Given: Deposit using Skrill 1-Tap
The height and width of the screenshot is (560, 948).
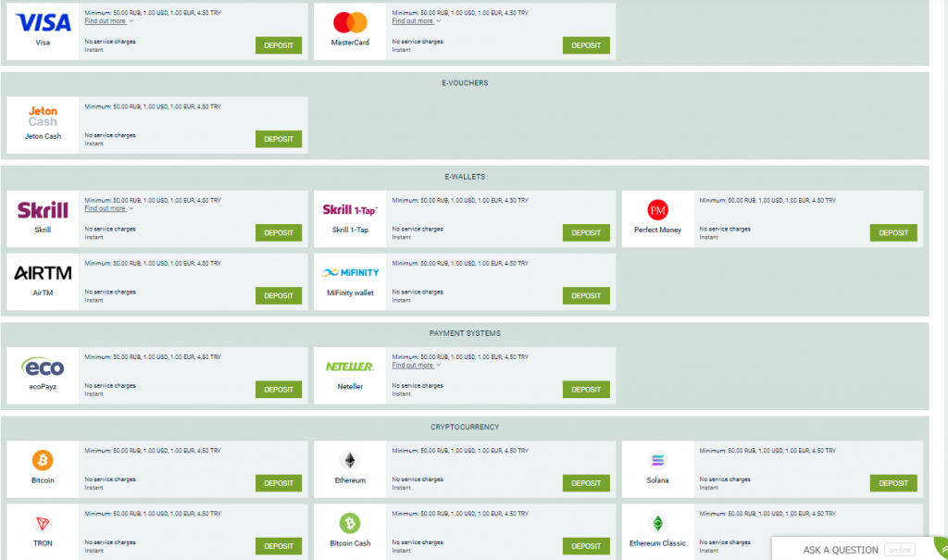Looking at the screenshot, I should tap(586, 233).
